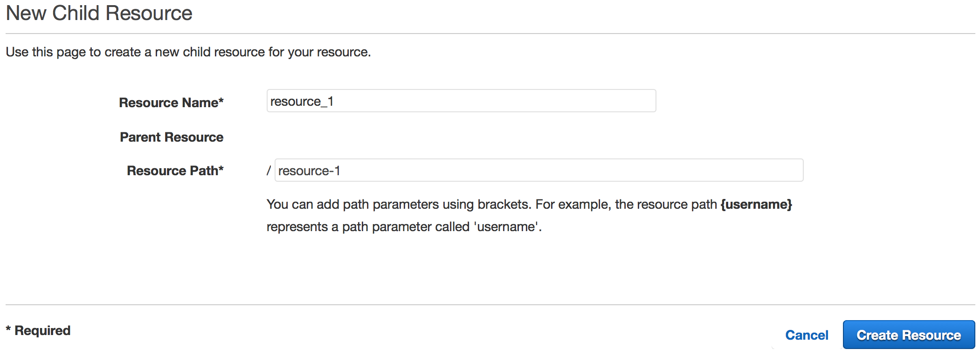Select the Resource Name* label

pos(171,103)
